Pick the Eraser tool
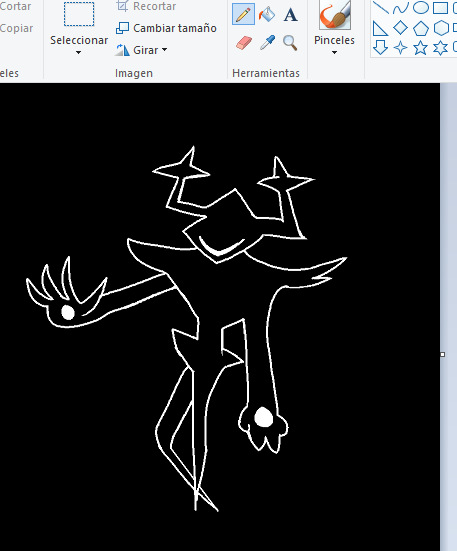 [x=244, y=43]
